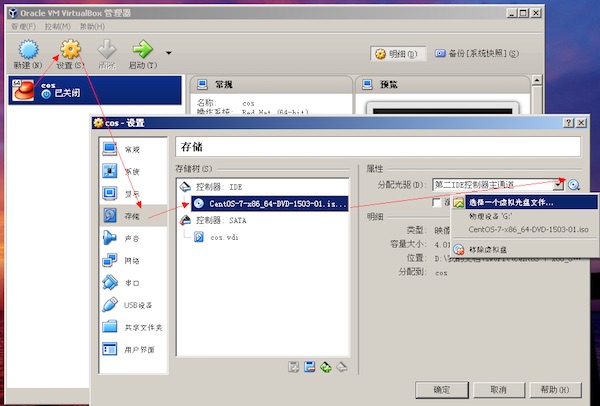
Task: Click the 取消 (Cancel) button
Action: pyautogui.click(x=498, y=390)
